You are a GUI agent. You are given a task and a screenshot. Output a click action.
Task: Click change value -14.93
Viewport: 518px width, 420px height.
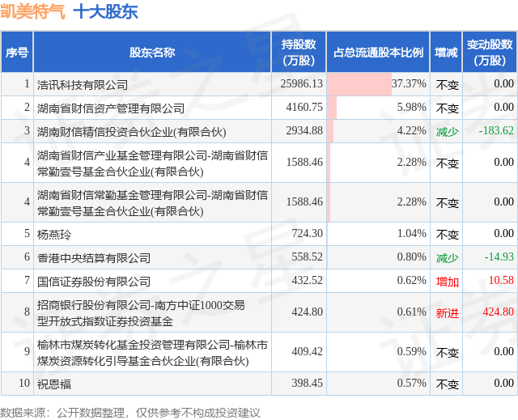click(499, 257)
